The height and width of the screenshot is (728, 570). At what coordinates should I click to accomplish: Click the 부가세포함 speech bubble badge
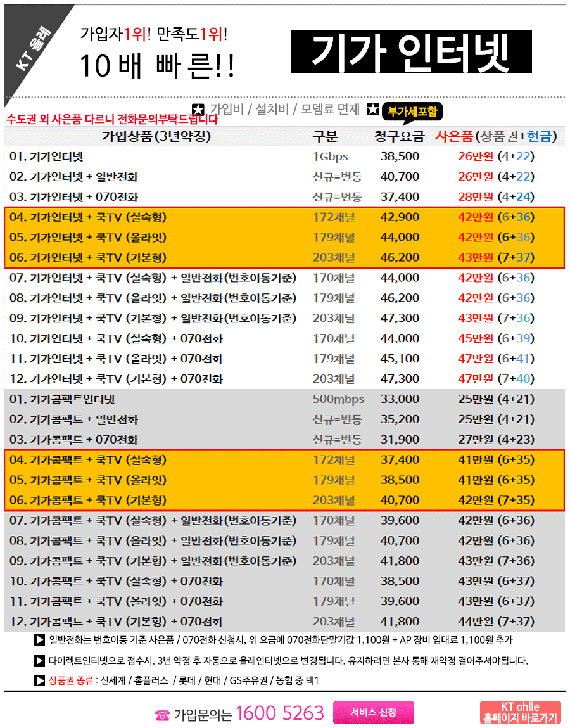tap(412, 112)
